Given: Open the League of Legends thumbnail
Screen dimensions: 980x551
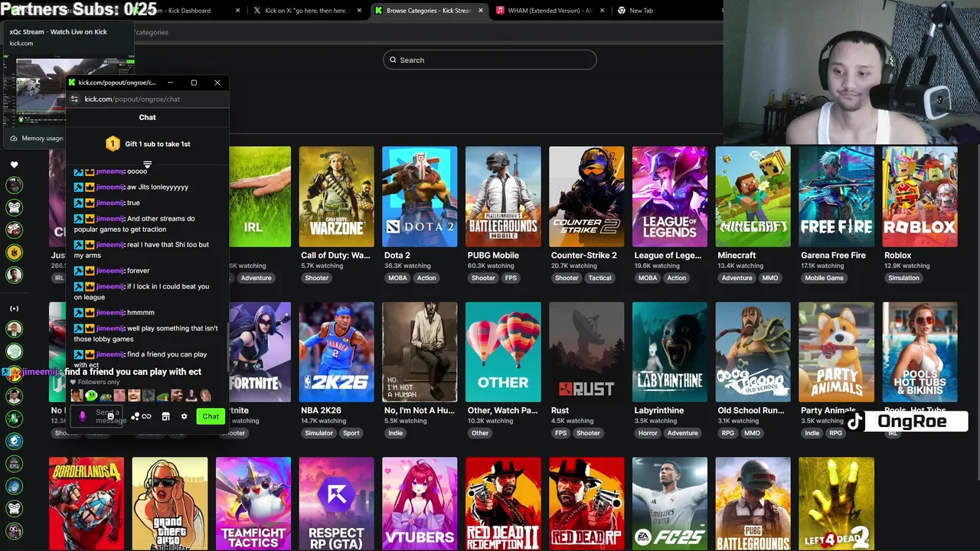Looking at the screenshot, I should tap(670, 197).
